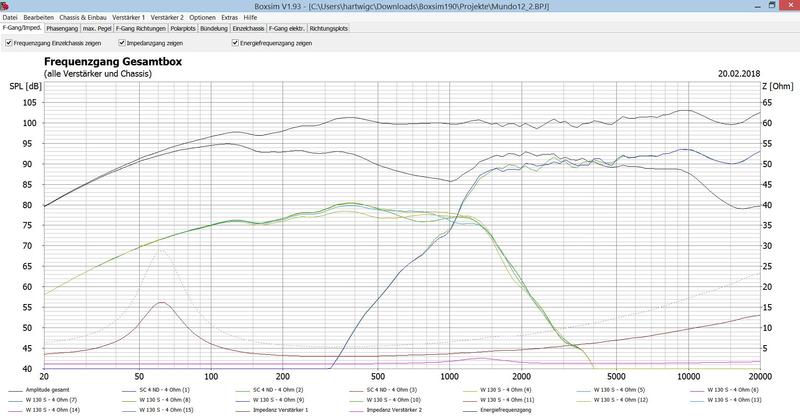This screenshot has height=418, width=800.
Task: Minimize the Boxsim window
Action: 757,5
